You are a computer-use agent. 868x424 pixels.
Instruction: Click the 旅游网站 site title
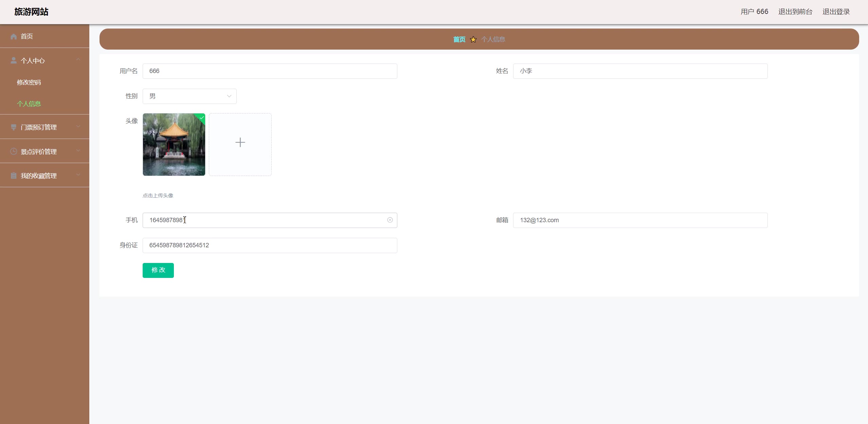[31, 12]
